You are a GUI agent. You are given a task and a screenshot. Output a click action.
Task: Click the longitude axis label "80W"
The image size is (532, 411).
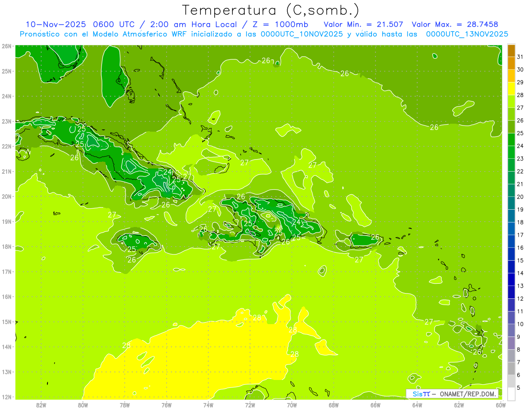pyautogui.click(x=83, y=405)
